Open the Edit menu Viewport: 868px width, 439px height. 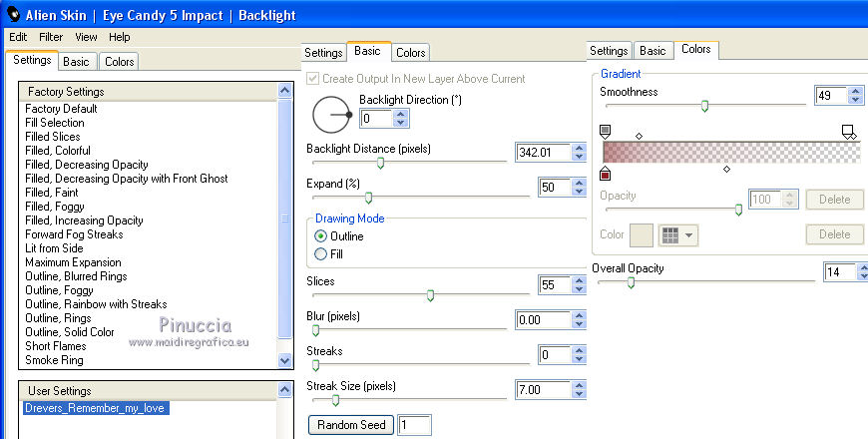(x=18, y=37)
